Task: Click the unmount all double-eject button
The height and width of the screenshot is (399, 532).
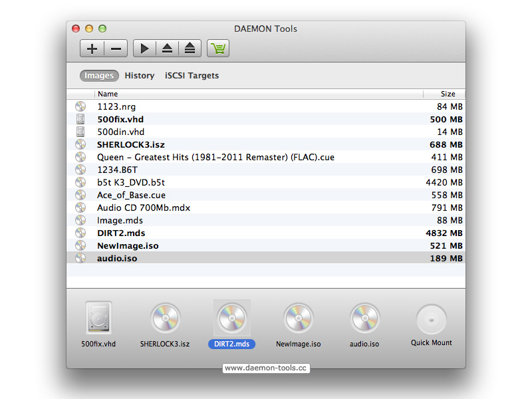Action: [190, 49]
